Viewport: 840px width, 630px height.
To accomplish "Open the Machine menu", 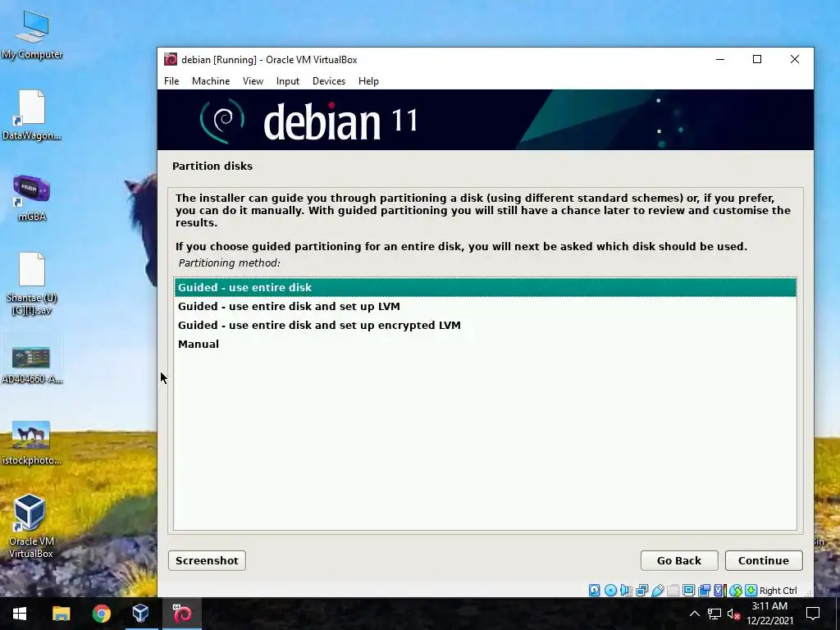I will point(211,81).
